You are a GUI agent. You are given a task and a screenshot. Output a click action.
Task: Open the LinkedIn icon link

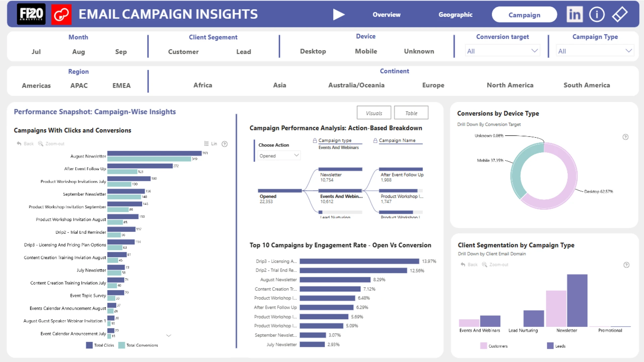[574, 14]
